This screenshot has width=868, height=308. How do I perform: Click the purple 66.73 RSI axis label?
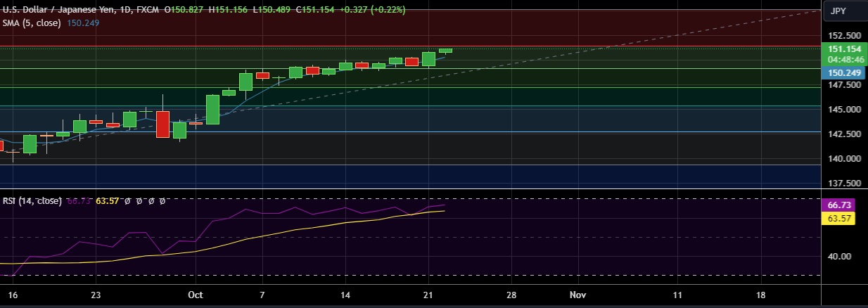840,205
